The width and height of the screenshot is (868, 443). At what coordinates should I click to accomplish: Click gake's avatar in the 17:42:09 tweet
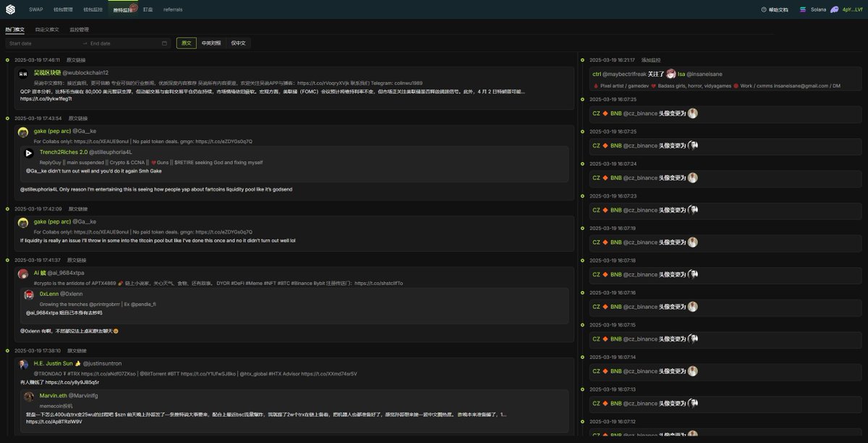[23, 222]
